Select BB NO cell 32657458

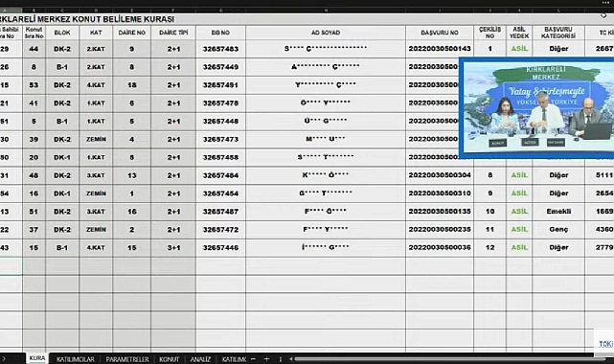221,157
